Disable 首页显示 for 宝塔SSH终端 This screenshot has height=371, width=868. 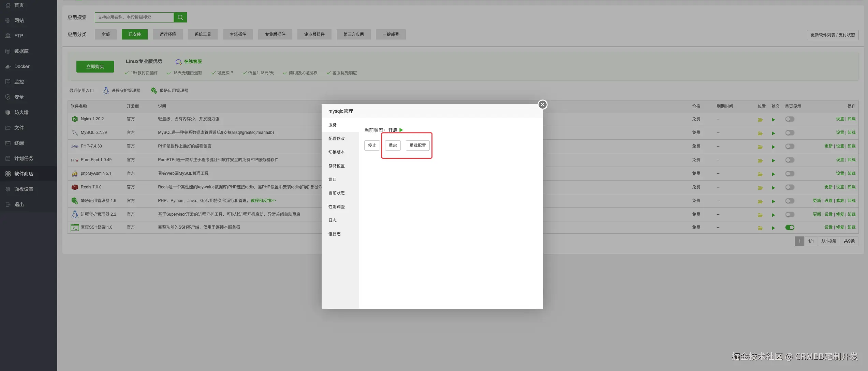coord(790,228)
